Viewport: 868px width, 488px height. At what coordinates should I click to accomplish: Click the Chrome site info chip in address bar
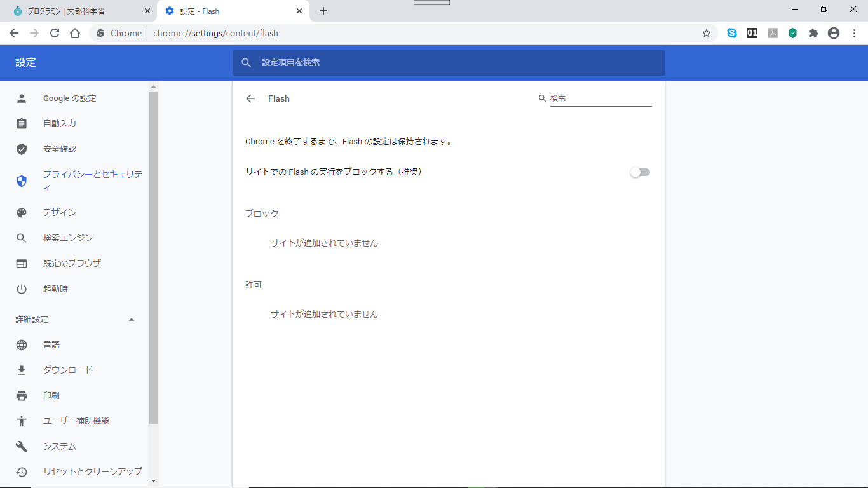(119, 33)
